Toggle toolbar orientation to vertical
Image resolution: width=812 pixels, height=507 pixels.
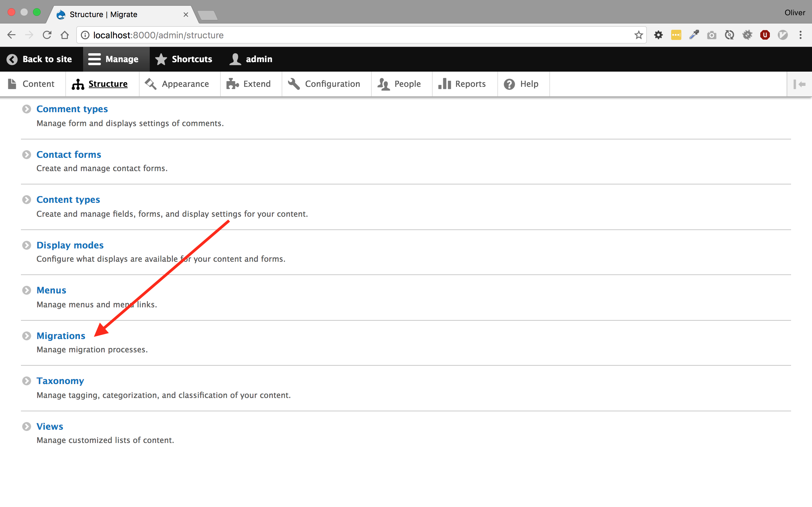[799, 84]
